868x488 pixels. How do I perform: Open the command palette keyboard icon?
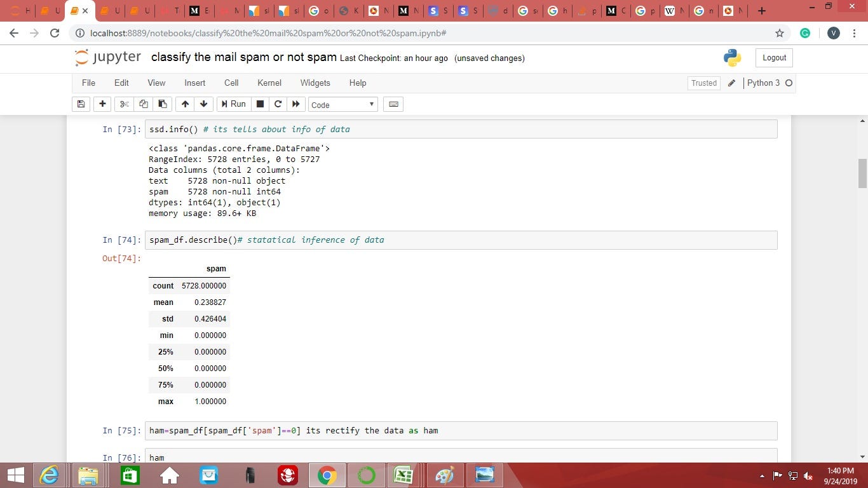click(393, 104)
